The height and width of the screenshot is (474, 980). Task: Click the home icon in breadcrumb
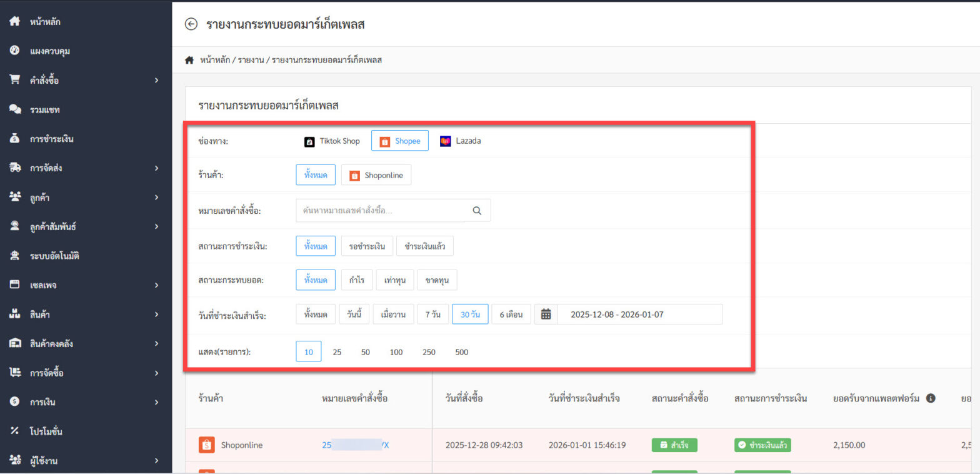click(189, 60)
